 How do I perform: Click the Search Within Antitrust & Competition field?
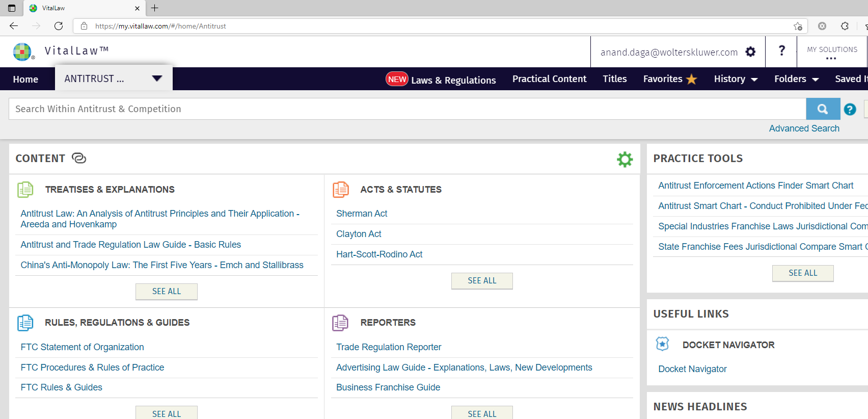[408, 109]
